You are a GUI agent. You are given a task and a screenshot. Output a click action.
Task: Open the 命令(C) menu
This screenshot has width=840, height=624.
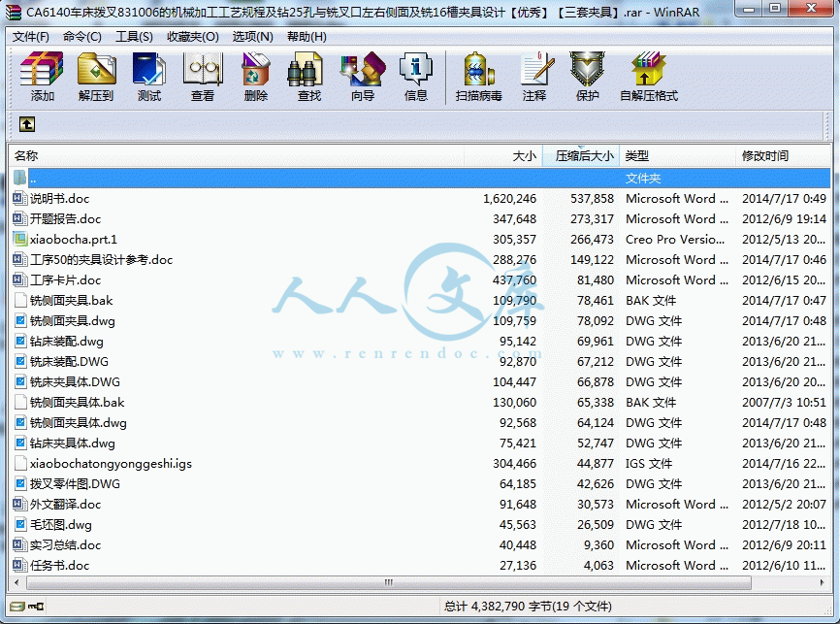tap(82, 37)
